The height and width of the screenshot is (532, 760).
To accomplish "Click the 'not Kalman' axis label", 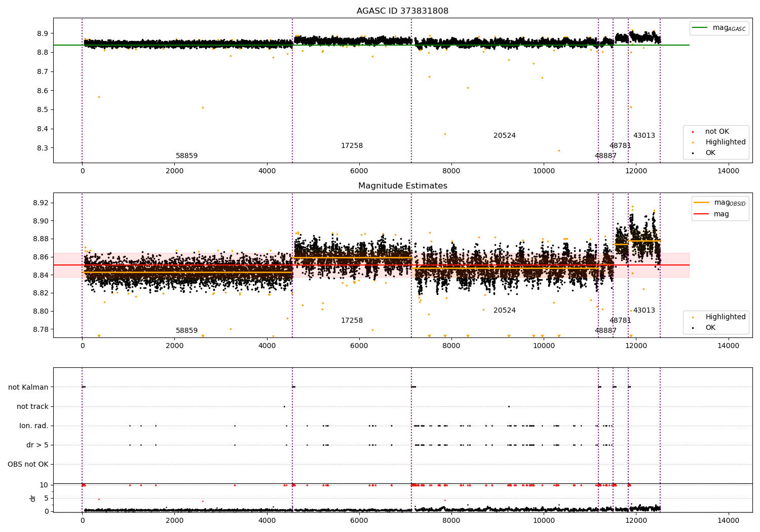I will 28,388.
